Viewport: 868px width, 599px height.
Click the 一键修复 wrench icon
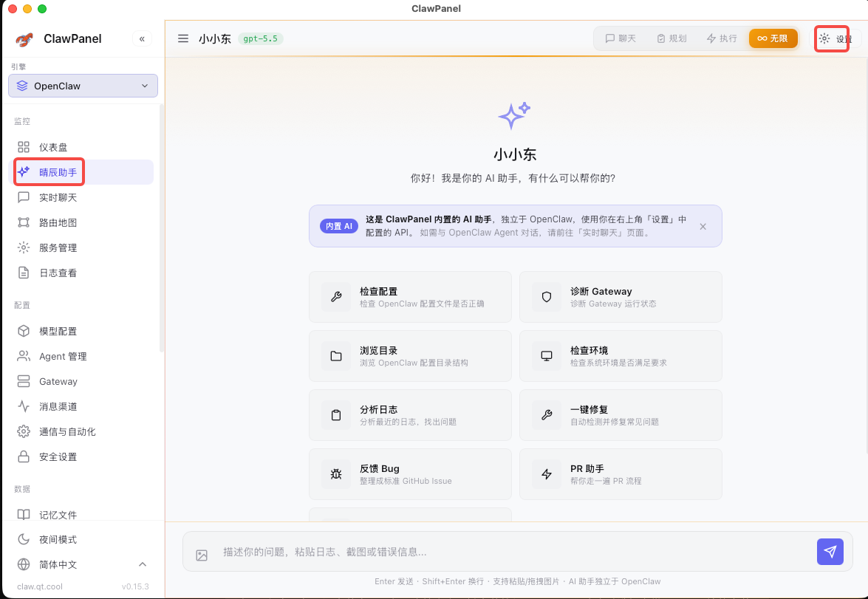point(547,415)
